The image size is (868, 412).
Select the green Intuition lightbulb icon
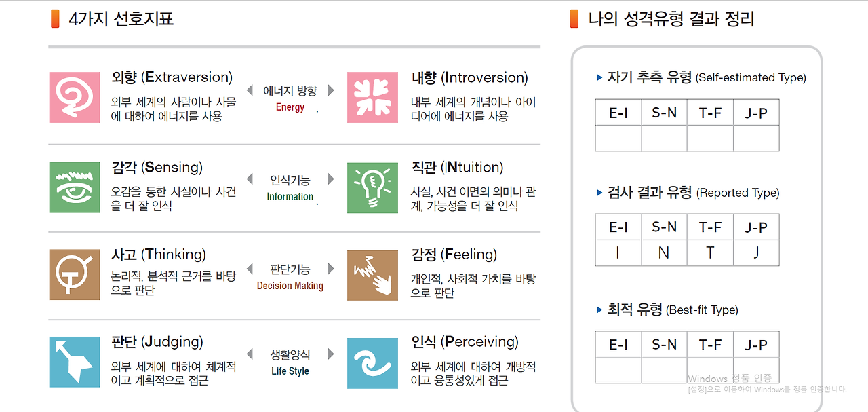372,187
